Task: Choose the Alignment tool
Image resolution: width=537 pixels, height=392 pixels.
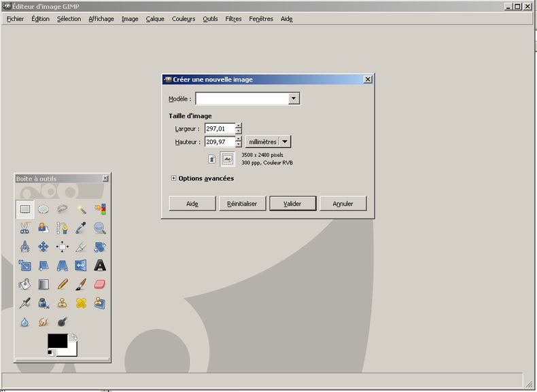Action: click(x=62, y=247)
